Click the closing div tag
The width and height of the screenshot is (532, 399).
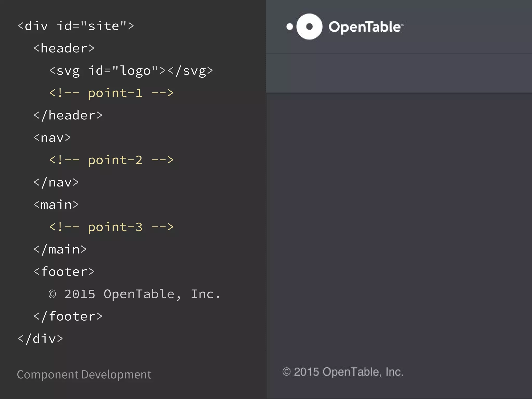click(x=40, y=339)
